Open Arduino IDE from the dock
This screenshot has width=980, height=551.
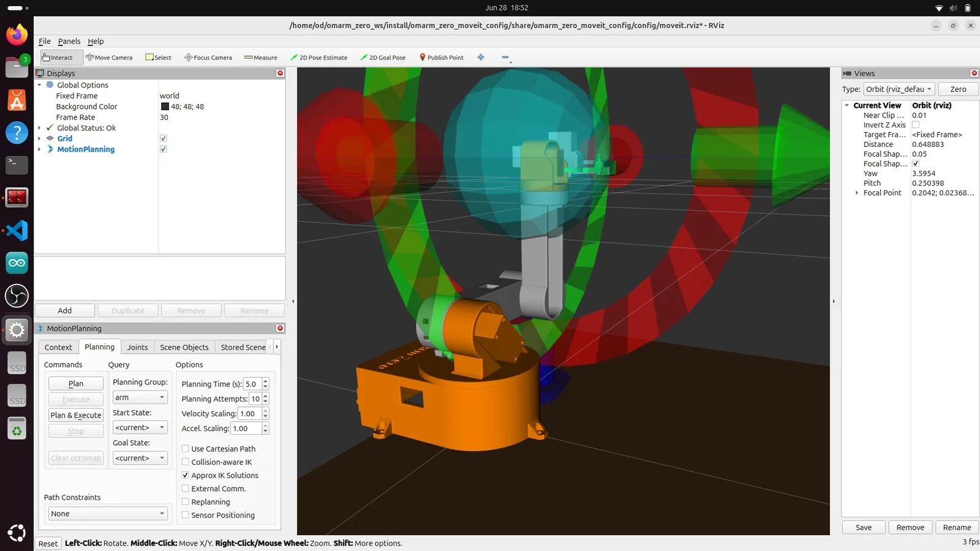coord(17,263)
